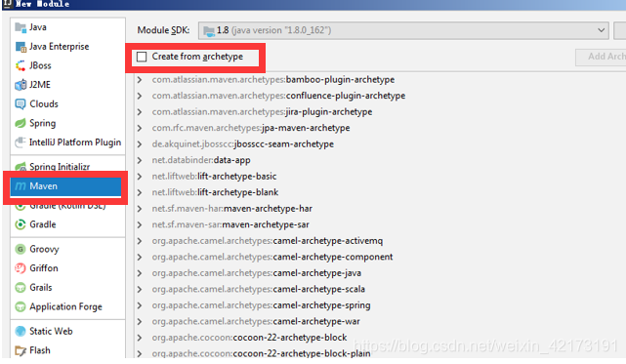Select the Flash folder icon
This screenshot has width=626, height=364.
[21, 350]
